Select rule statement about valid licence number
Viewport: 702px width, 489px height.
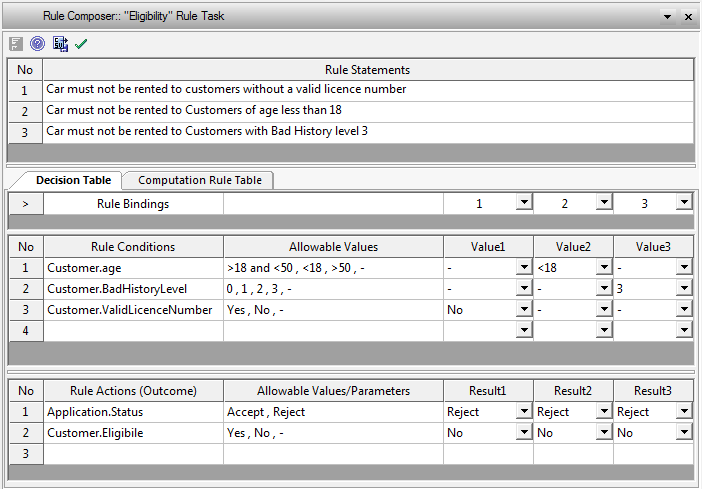(x=368, y=91)
